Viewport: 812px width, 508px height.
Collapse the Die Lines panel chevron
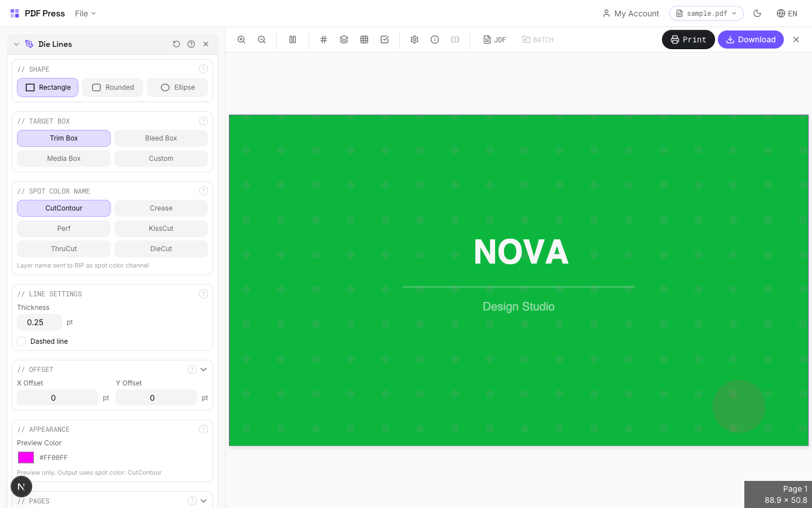[x=16, y=44]
